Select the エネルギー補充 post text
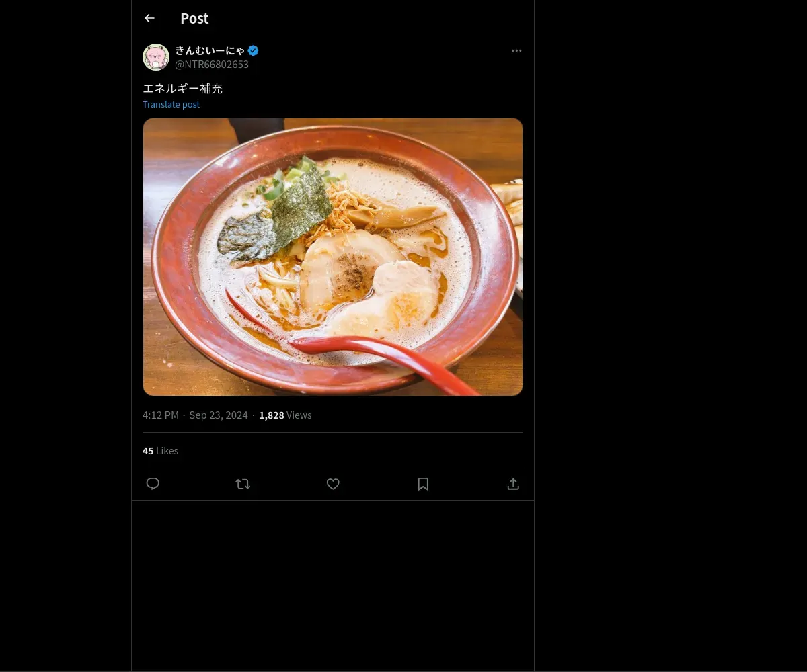Viewport: 807px width, 672px height. coord(182,89)
